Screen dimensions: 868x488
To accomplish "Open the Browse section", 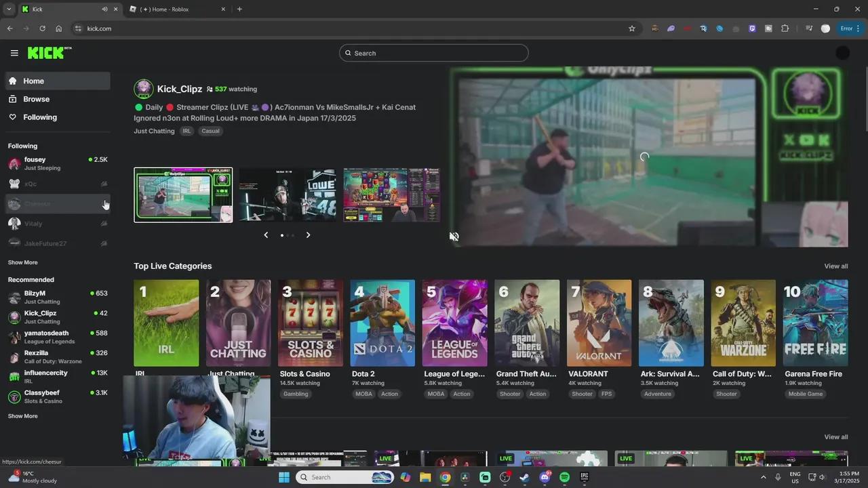I will 36,99.
